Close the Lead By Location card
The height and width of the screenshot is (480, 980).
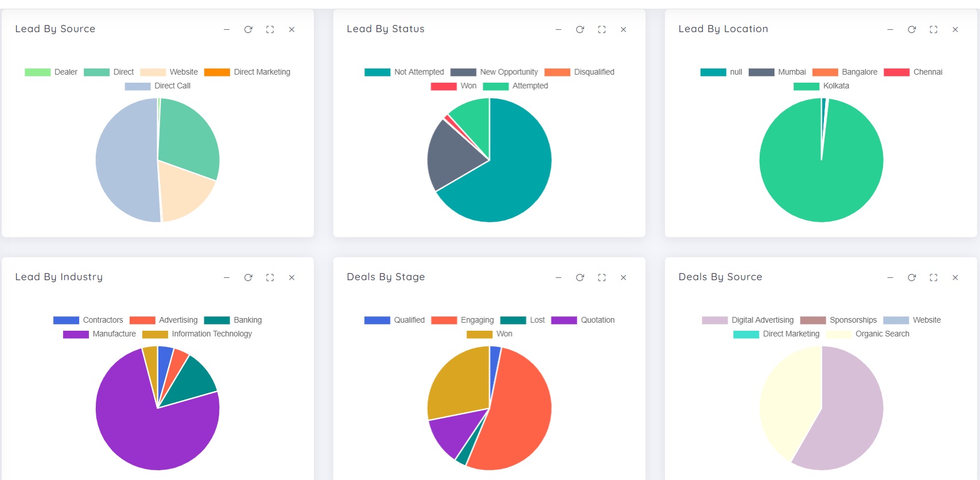955,29
